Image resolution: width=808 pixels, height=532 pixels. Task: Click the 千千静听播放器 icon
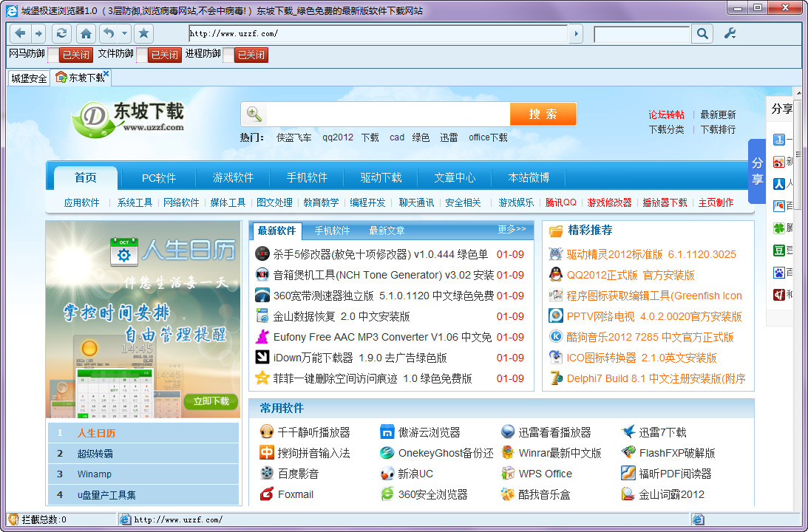pyautogui.click(x=266, y=432)
